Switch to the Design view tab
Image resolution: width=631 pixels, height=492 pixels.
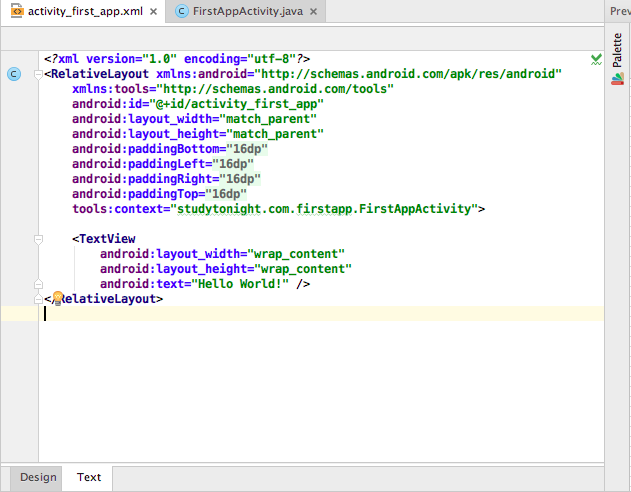click(x=38, y=477)
